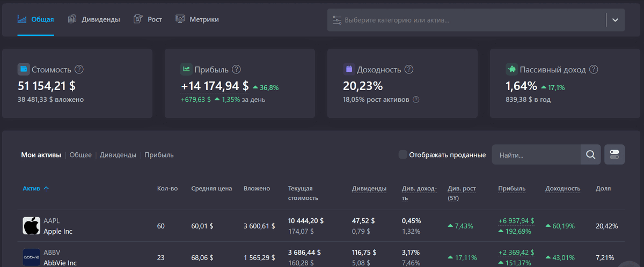
Task: Click the ABBV ticker text
Action: click(x=52, y=253)
